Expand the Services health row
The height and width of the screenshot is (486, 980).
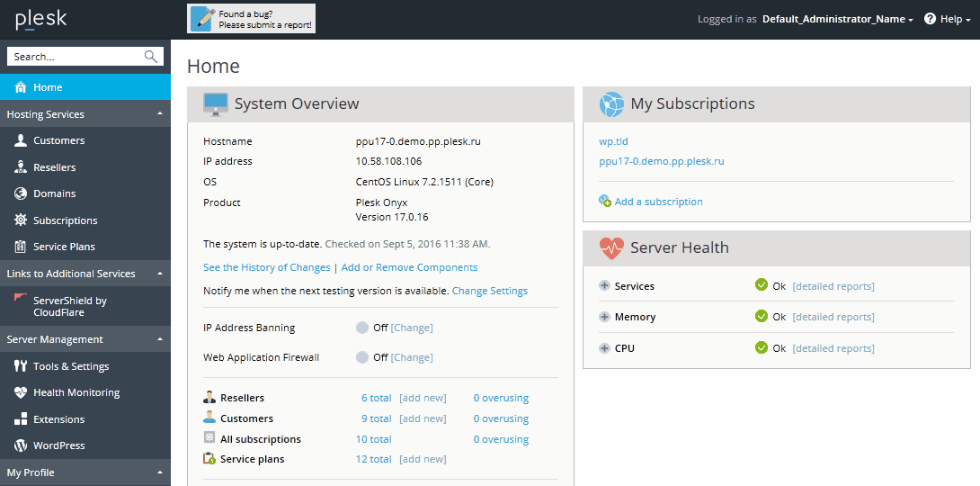pos(604,286)
